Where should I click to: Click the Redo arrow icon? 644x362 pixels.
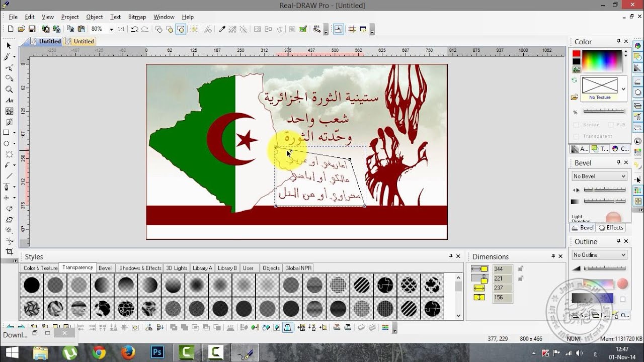pyautogui.click(x=144, y=29)
